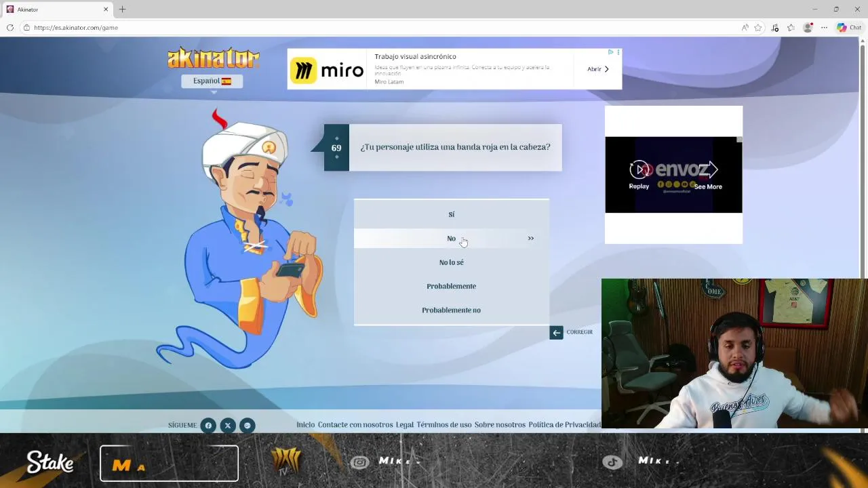Open a new browser tab
This screenshot has width=868, height=488.
[x=122, y=9]
